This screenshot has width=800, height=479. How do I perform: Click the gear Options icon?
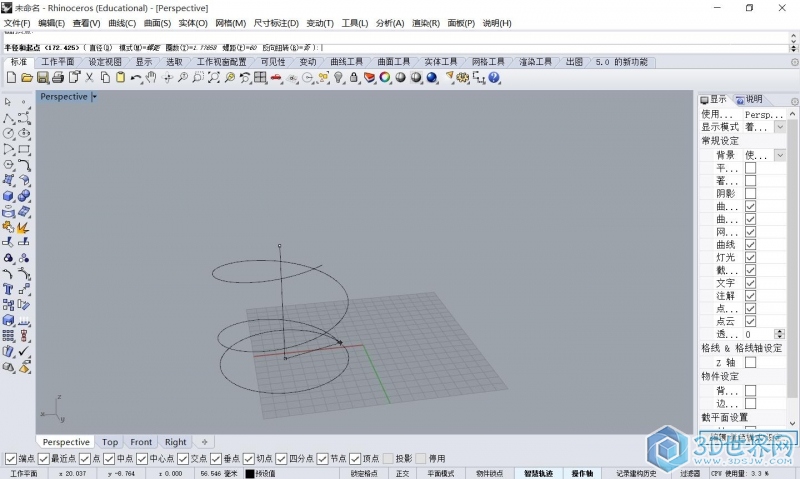pos(463,78)
